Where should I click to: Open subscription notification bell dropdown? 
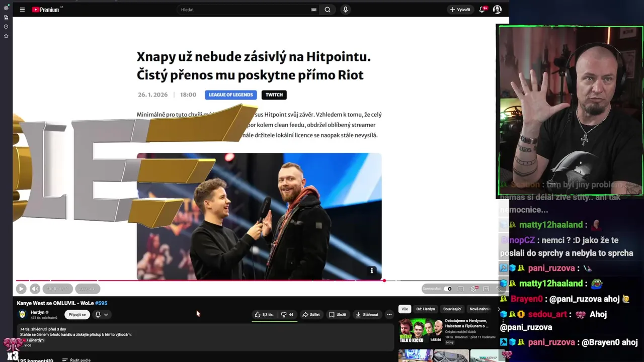point(102,315)
